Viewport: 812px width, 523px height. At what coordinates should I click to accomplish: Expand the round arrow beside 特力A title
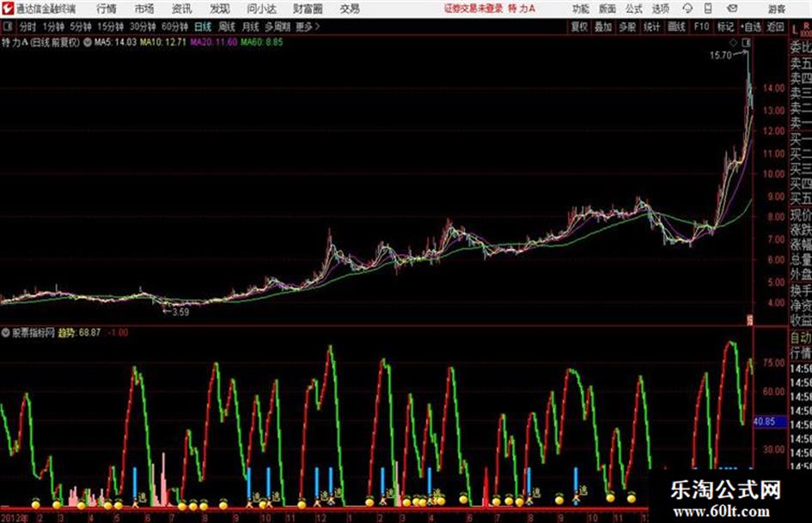(x=88, y=42)
